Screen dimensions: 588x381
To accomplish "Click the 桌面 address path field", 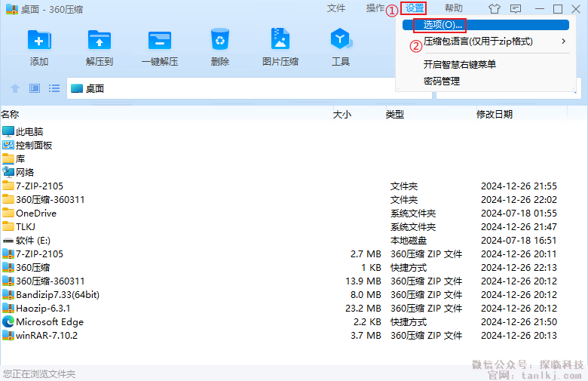I will pyautogui.click(x=226, y=88).
